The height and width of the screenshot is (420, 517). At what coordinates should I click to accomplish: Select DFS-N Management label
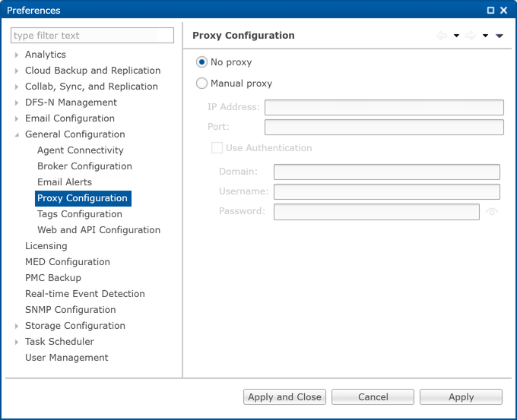[x=71, y=103]
